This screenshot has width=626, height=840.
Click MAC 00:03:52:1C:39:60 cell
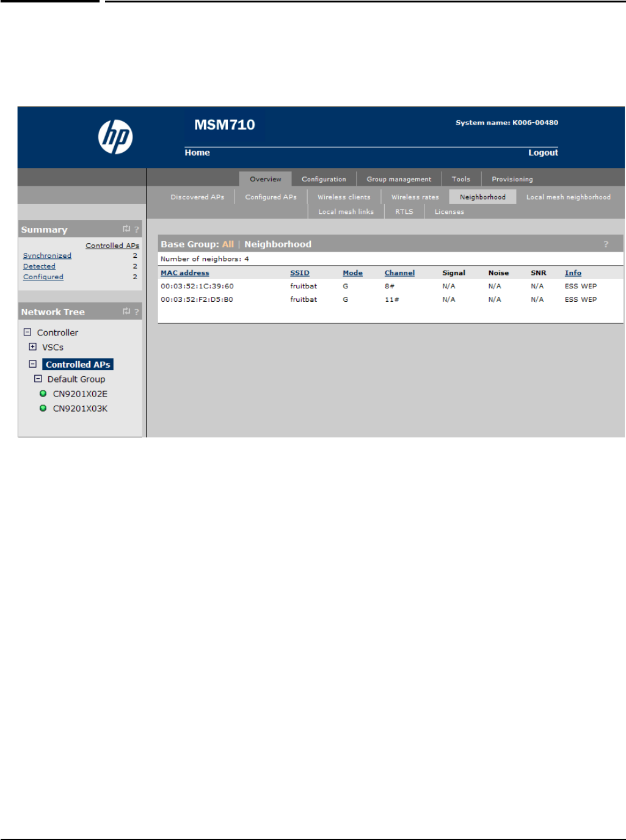[197, 286]
